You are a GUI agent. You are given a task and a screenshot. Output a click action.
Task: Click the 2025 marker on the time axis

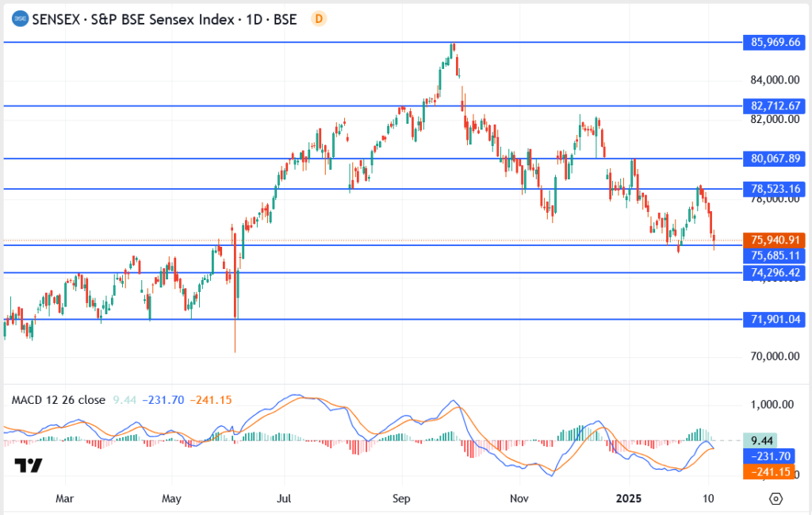[x=630, y=498]
